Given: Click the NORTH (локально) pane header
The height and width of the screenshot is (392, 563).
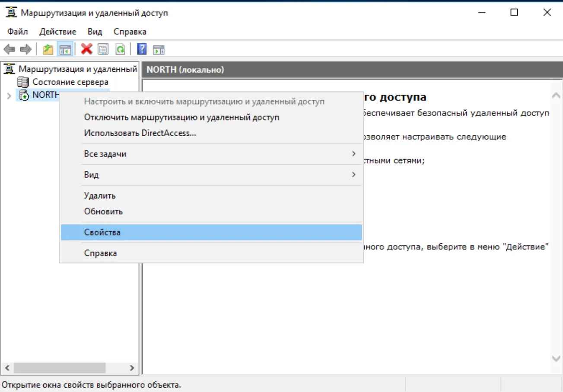Looking at the screenshot, I should tap(352, 70).
